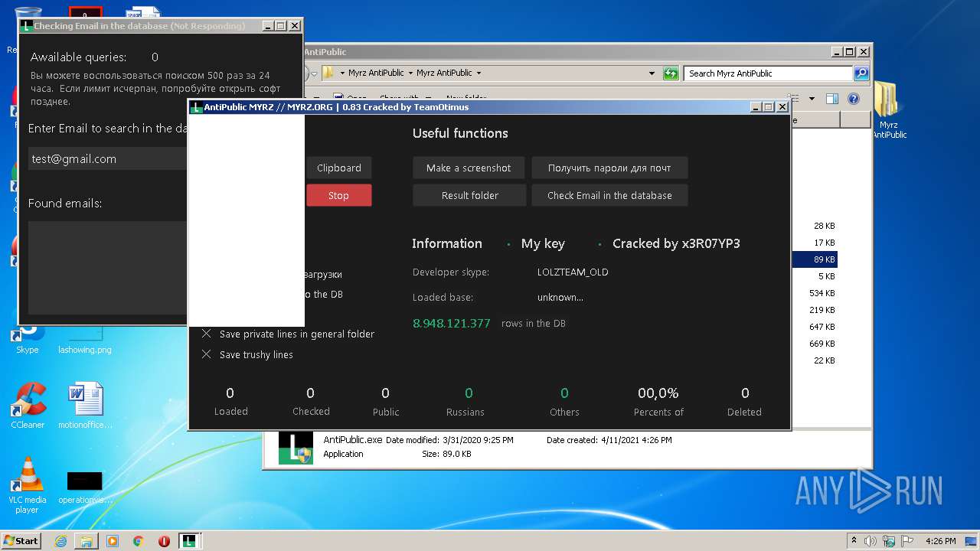Viewport: 980px width, 551px height.
Task: Click Check Email in the database button
Action: [609, 195]
